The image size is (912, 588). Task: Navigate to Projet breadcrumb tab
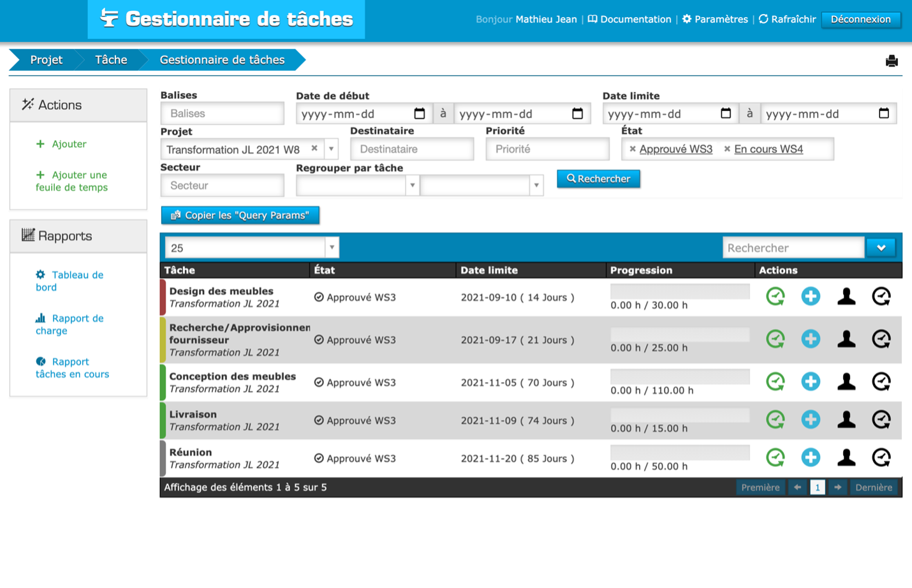(x=46, y=60)
